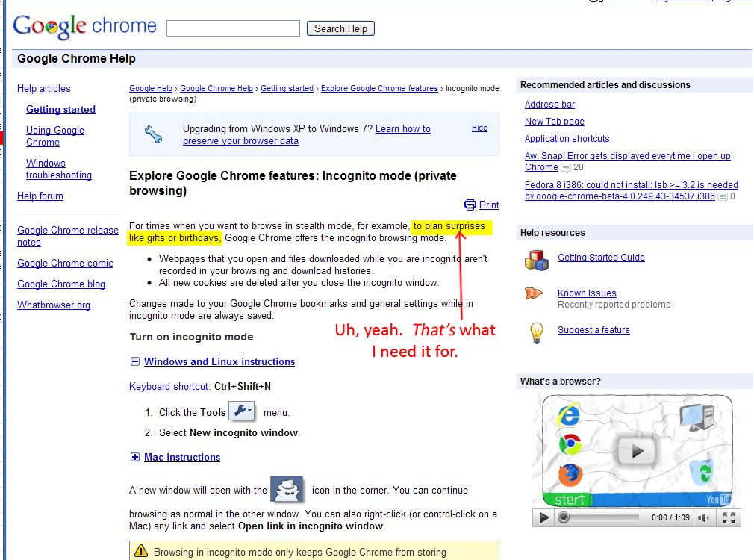
Task: Open Fedora 8 i386 install discussion
Action: (632, 190)
